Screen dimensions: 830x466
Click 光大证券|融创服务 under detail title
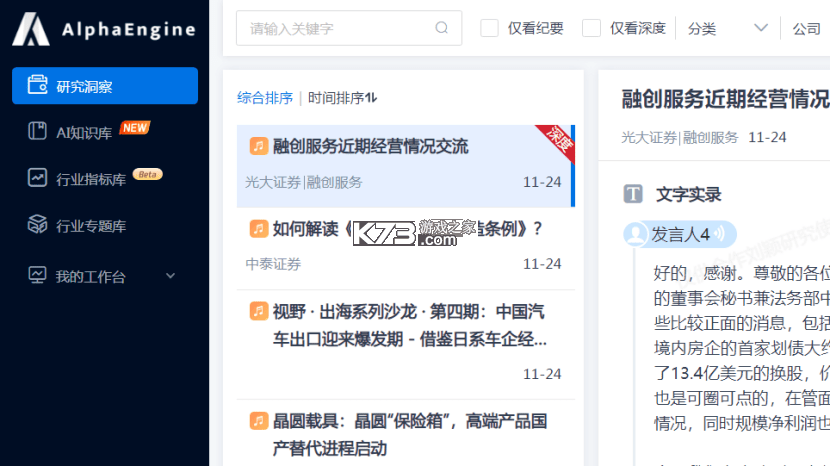click(x=680, y=138)
